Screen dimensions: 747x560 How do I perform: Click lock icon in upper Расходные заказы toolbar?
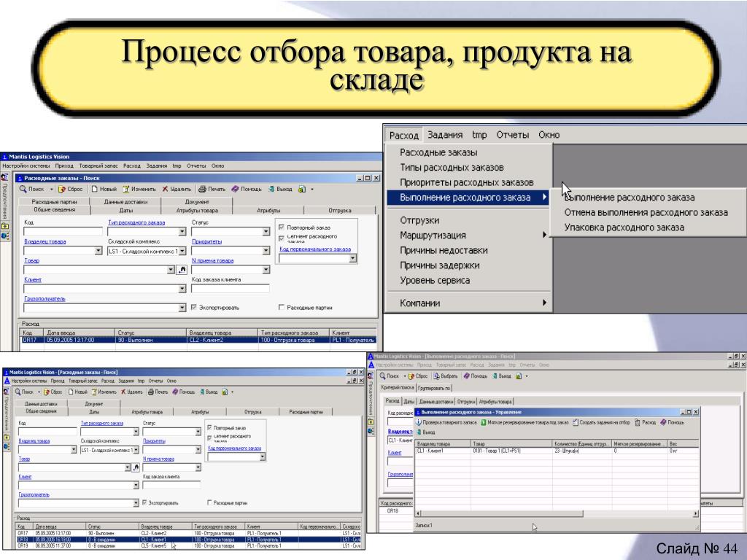(x=301, y=189)
